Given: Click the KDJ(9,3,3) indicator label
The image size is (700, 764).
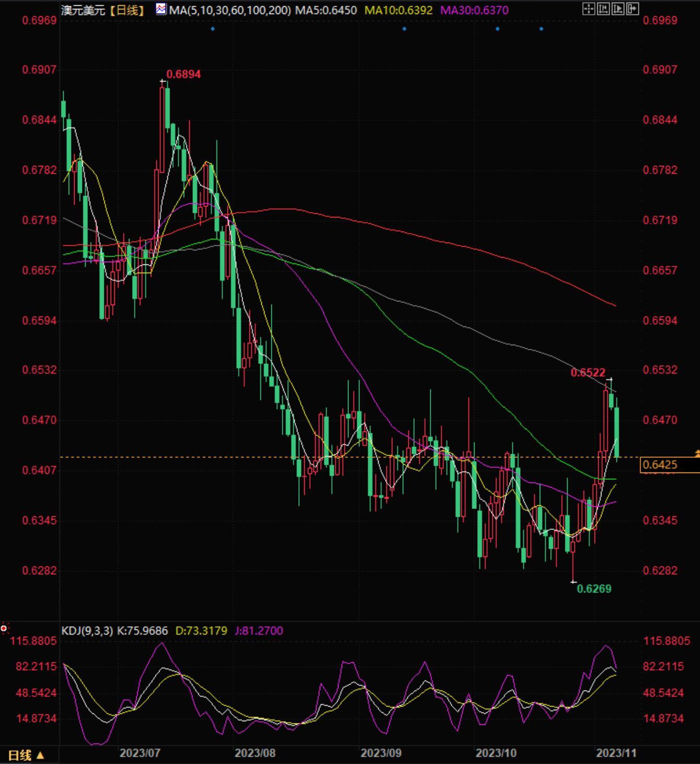Looking at the screenshot, I should [x=87, y=630].
